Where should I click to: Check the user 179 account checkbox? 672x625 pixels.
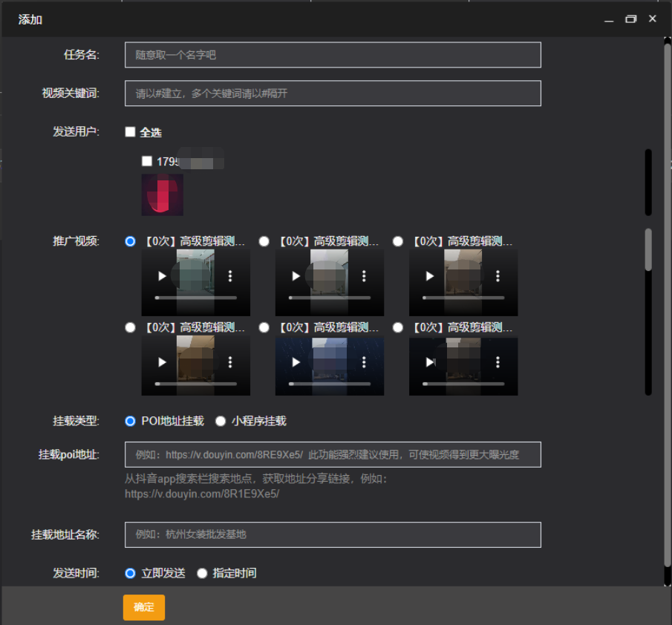pos(146,161)
